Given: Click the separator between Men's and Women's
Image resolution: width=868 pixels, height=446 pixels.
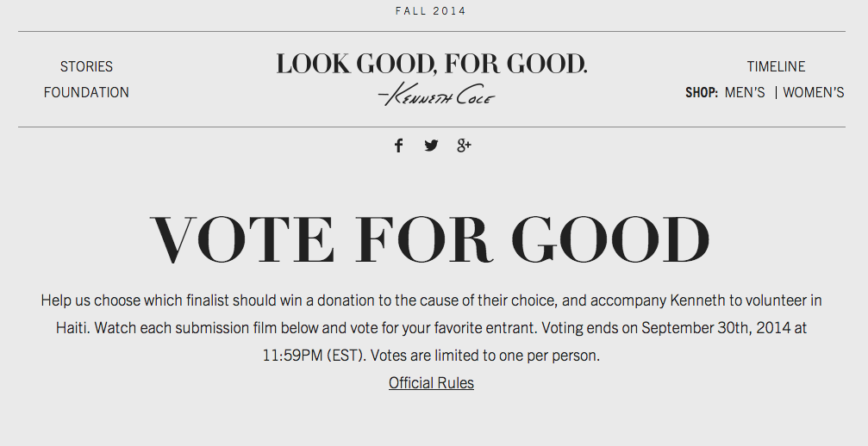Looking at the screenshot, I should tap(776, 92).
